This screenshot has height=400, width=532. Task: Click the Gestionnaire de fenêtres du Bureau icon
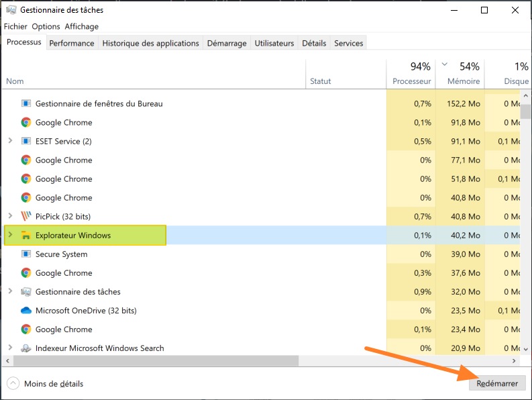[x=26, y=103]
